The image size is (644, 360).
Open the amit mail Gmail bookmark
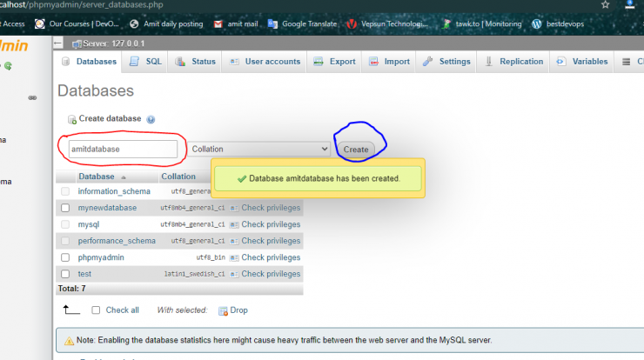pos(236,23)
